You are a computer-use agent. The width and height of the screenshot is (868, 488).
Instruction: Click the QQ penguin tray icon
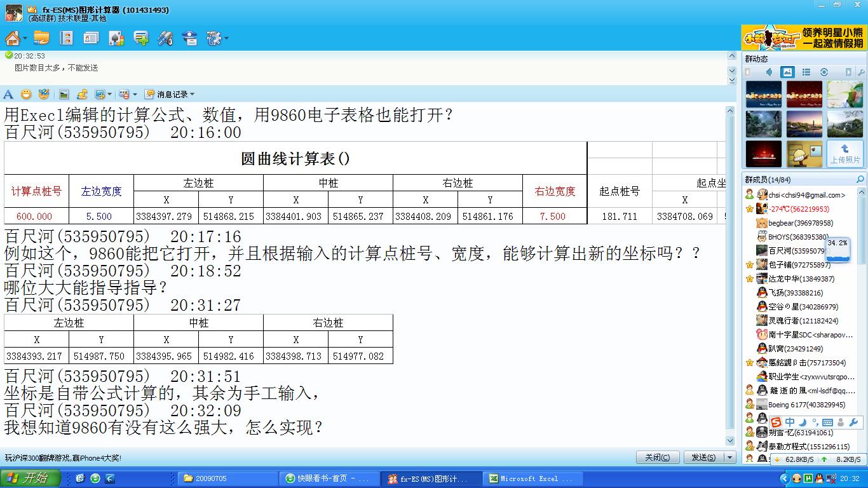(818, 478)
